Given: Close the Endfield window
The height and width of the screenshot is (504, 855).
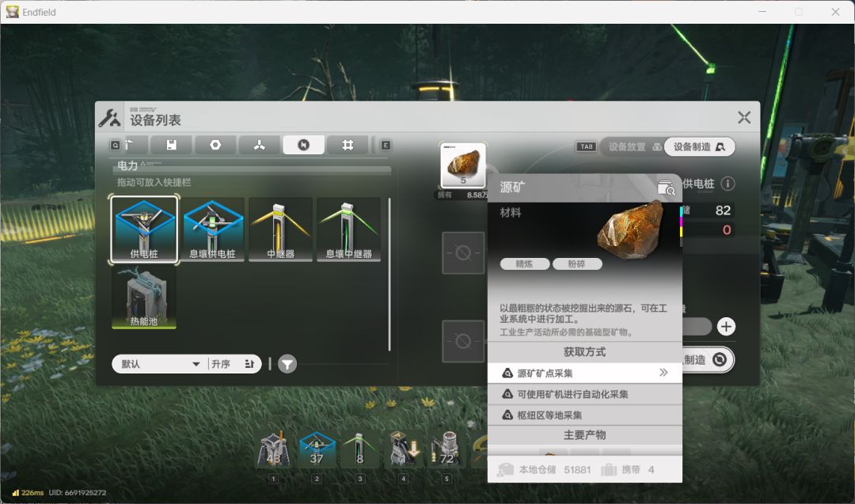Looking at the screenshot, I should pyautogui.click(x=835, y=11).
